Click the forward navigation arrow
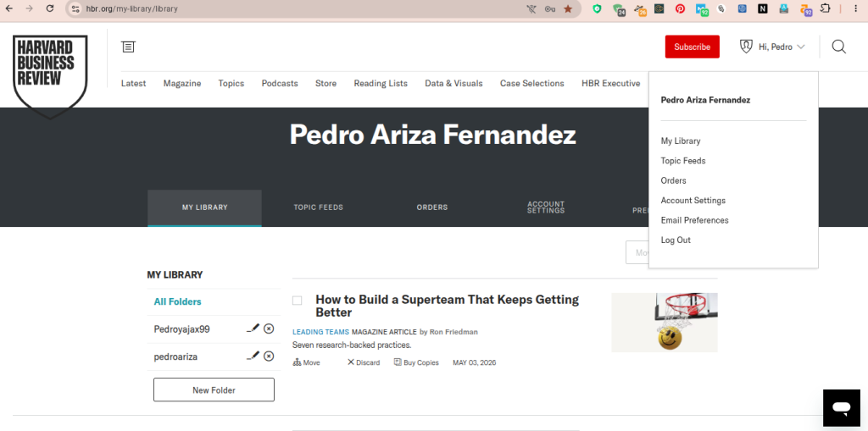The height and width of the screenshot is (431, 868). (x=30, y=8)
